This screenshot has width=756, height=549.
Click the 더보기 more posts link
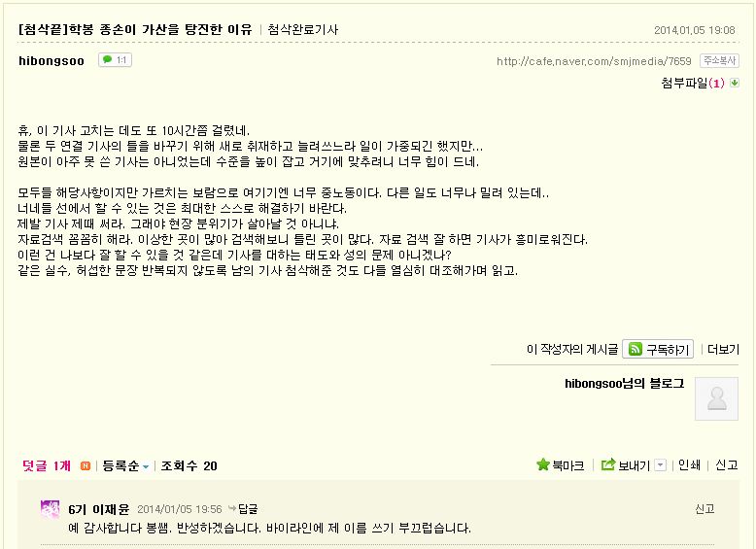coord(723,350)
